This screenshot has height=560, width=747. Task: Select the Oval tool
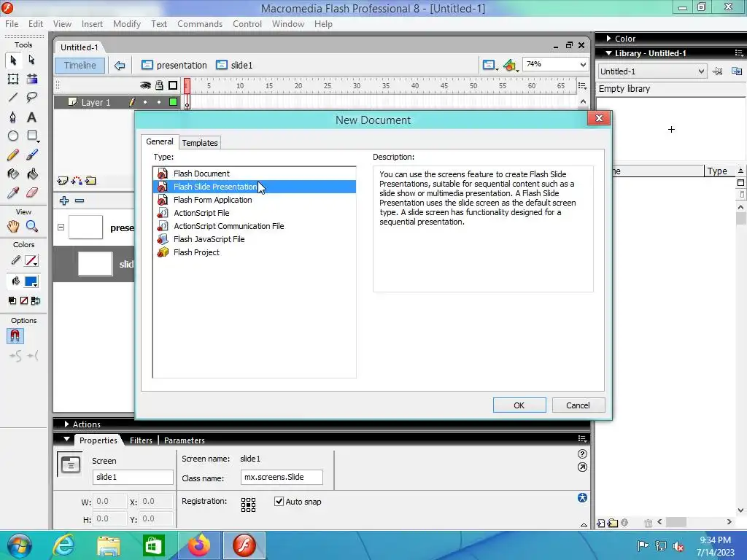[x=13, y=136]
